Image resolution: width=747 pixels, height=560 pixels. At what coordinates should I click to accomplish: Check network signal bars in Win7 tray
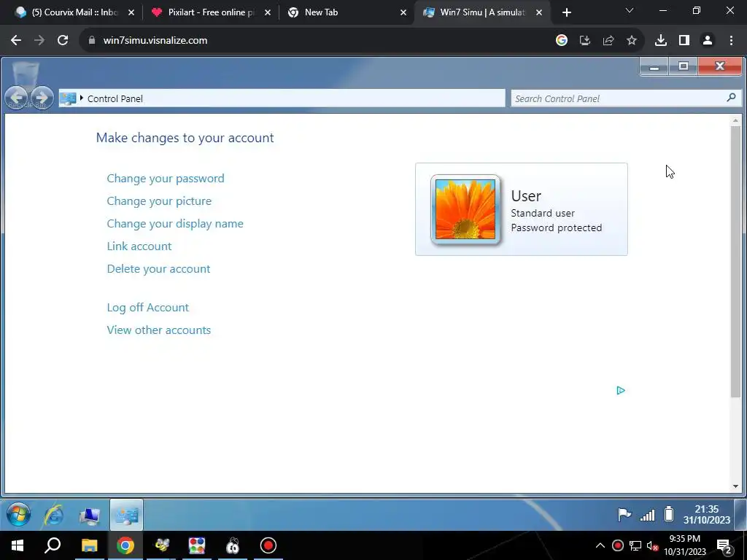(x=648, y=515)
